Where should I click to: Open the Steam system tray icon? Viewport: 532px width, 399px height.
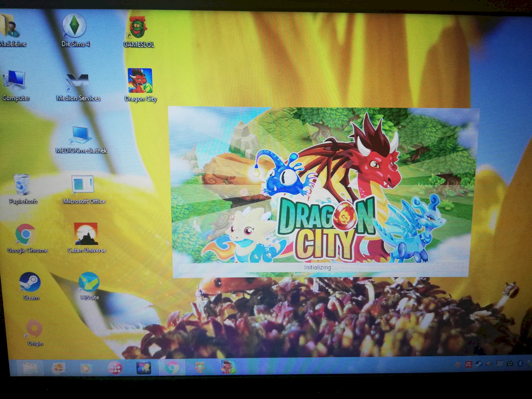[479, 364]
